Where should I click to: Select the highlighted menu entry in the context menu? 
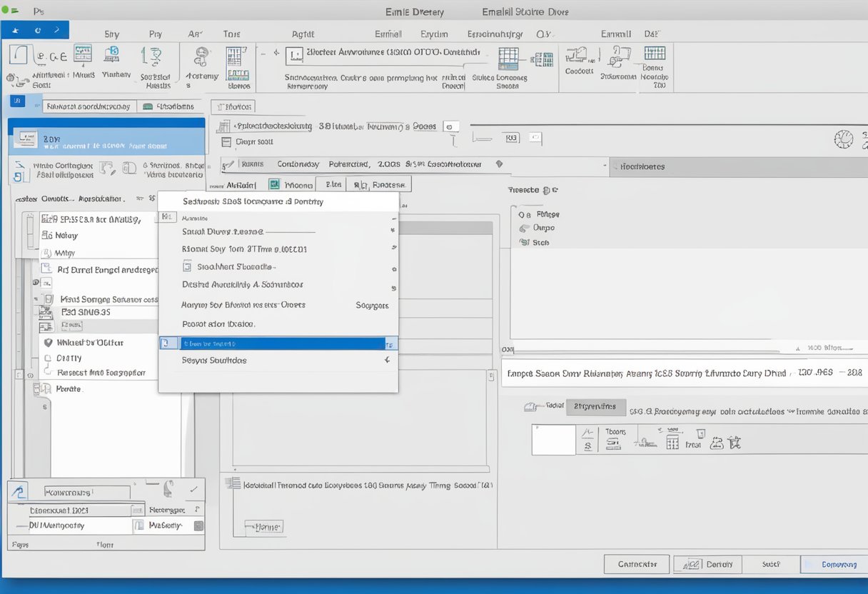(278, 343)
